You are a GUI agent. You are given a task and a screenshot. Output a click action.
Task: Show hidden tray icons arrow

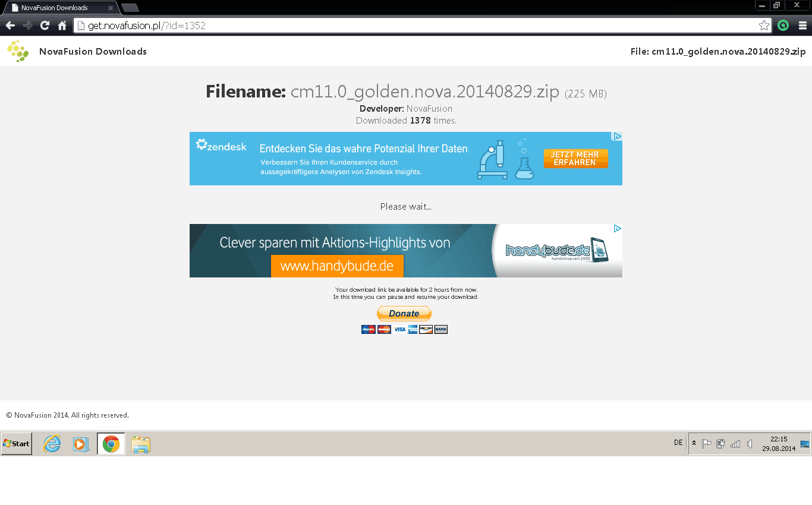click(x=694, y=443)
